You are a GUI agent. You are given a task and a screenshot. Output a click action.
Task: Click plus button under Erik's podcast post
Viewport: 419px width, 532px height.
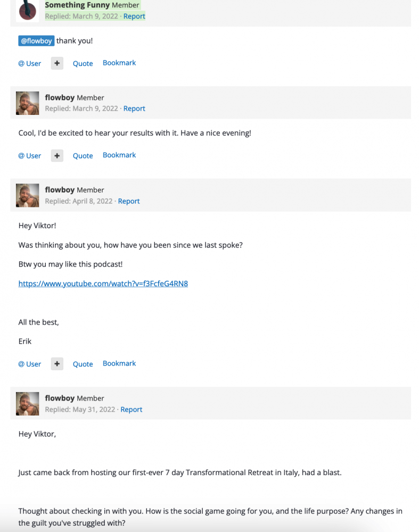point(57,364)
